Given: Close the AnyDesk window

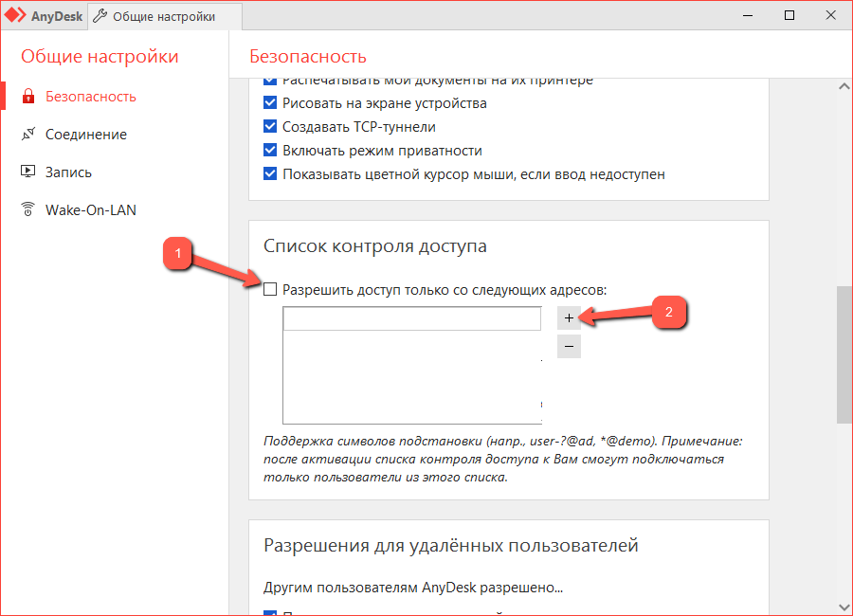Looking at the screenshot, I should point(830,16).
